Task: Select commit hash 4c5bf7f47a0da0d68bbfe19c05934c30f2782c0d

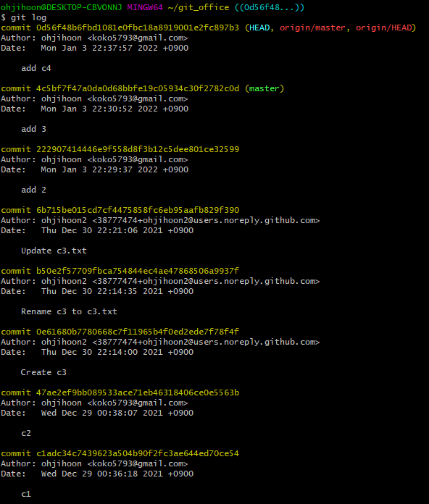Action: click(x=138, y=88)
